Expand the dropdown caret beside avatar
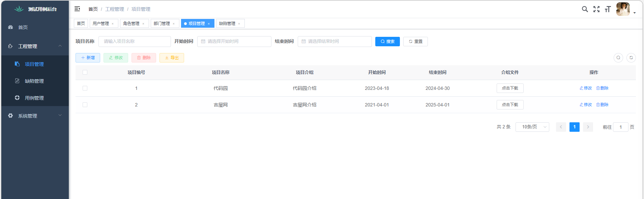644x199 pixels. [x=635, y=13]
